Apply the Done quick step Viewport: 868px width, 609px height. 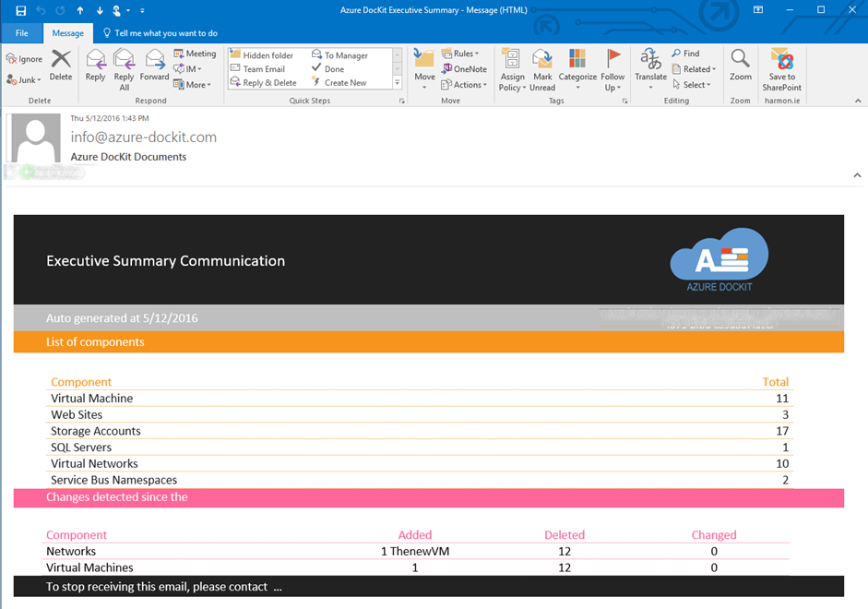327,68
